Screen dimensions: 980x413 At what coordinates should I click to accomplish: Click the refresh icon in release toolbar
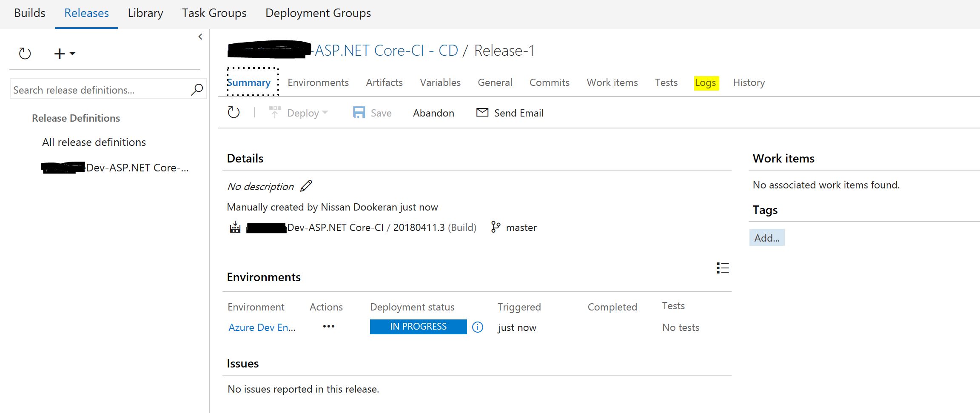point(234,113)
